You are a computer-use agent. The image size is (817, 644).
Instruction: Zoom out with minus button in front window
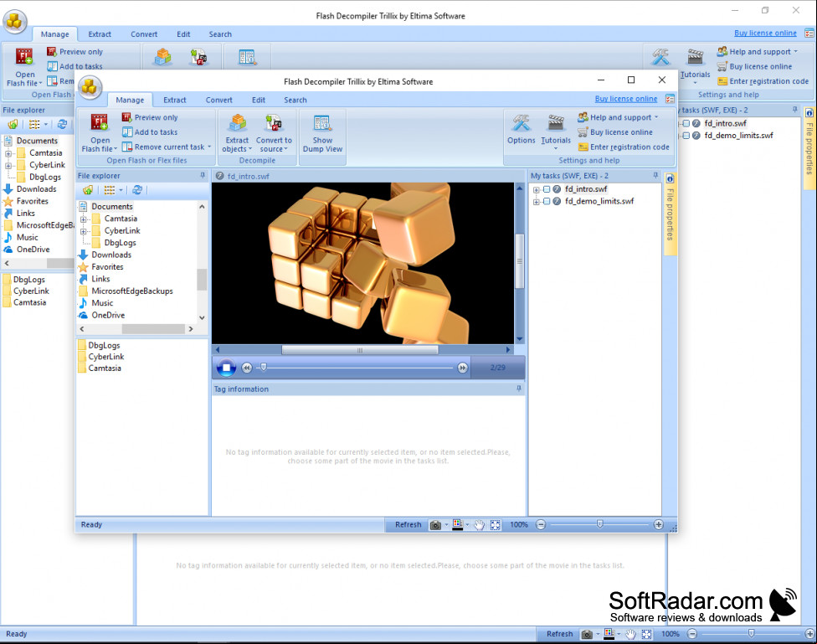[x=541, y=524]
